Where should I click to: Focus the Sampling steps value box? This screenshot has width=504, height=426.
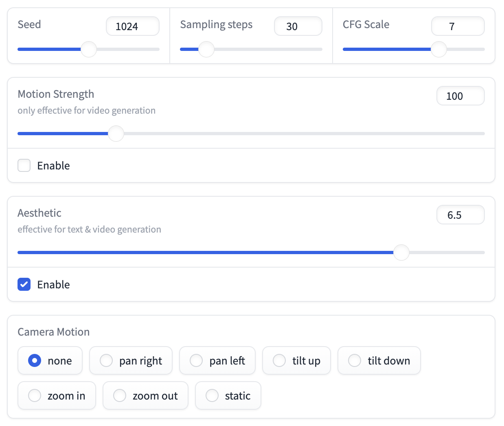298,26
